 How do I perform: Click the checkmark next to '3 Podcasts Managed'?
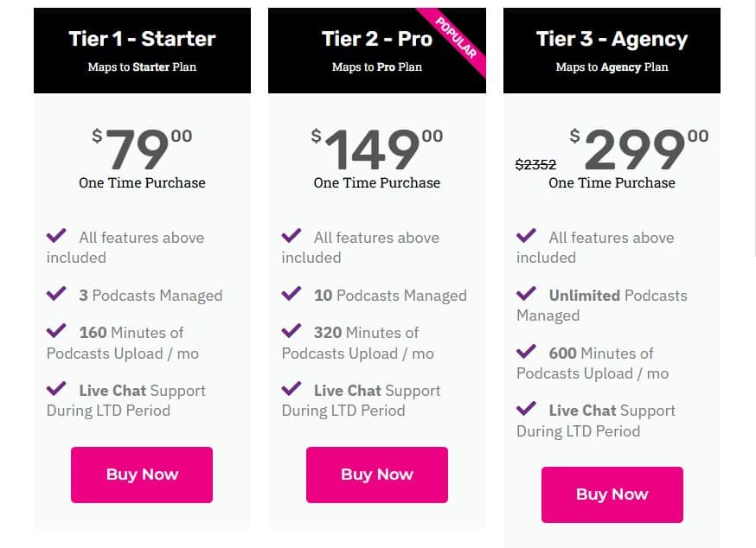click(57, 295)
